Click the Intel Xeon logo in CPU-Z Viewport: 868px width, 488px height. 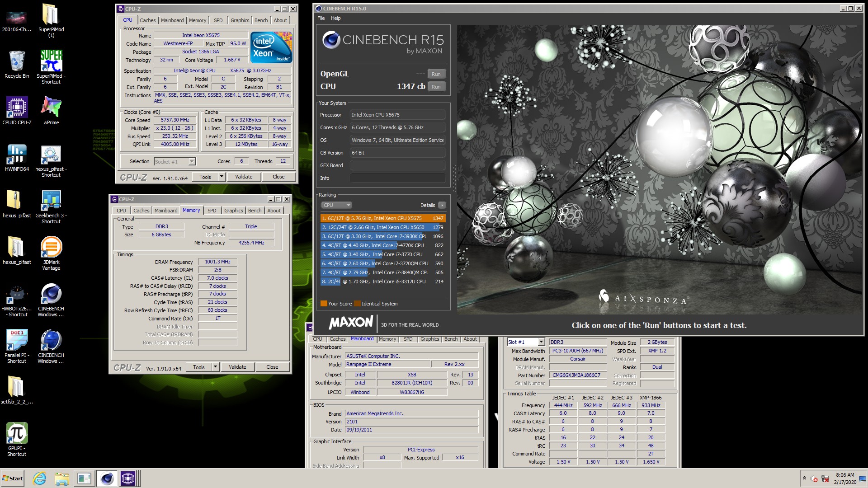271,47
